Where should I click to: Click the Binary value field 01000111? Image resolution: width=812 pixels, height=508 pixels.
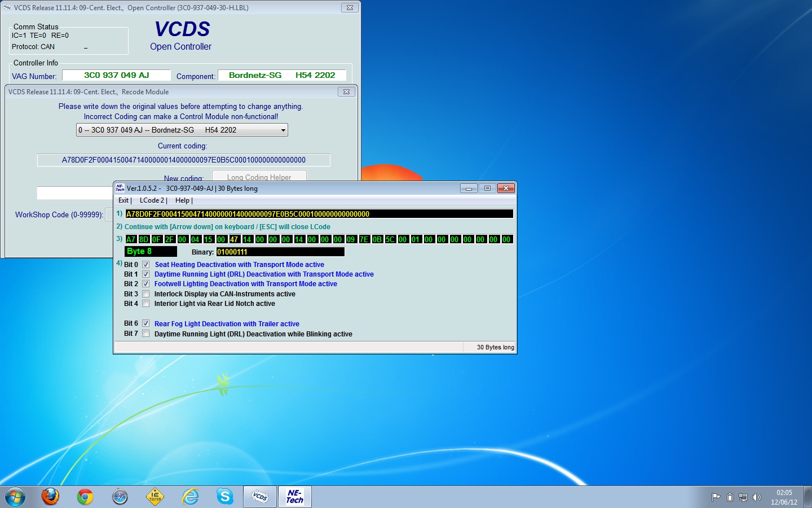[x=280, y=252]
